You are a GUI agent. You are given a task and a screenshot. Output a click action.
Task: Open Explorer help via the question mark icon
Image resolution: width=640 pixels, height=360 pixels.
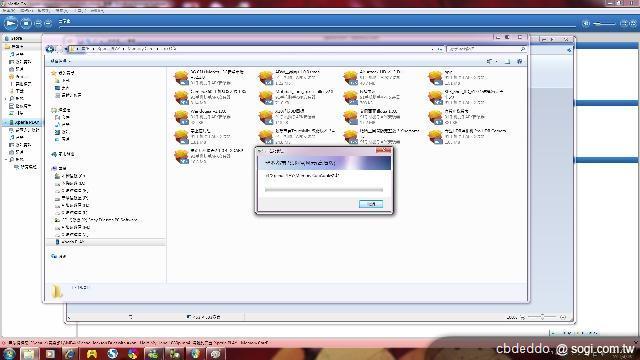point(520,62)
